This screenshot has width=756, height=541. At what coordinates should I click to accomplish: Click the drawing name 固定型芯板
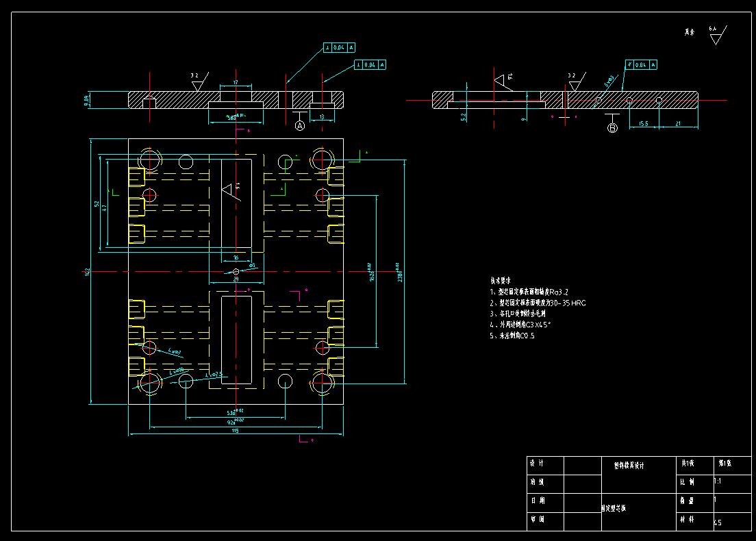pos(614,507)
